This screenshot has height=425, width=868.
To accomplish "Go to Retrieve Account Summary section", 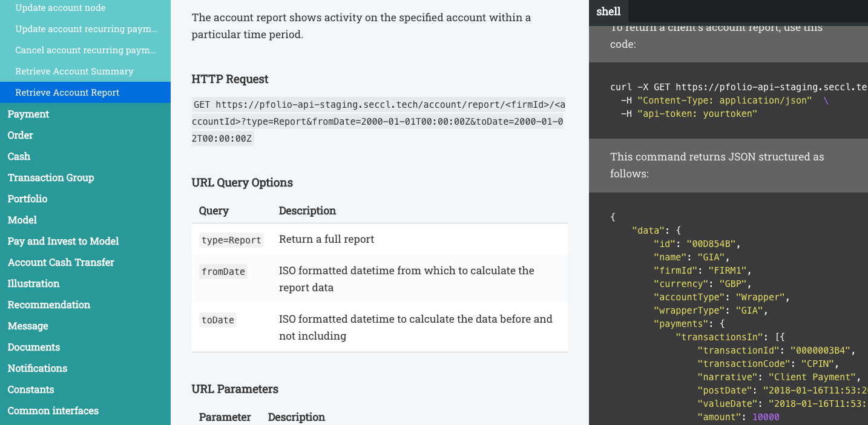I will coord(74,71).
